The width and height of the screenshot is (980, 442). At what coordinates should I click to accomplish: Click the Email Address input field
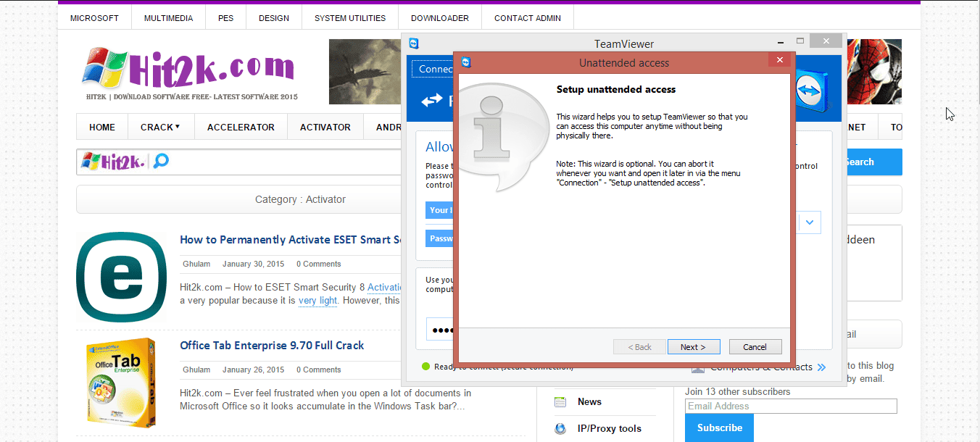pos(791,406)
